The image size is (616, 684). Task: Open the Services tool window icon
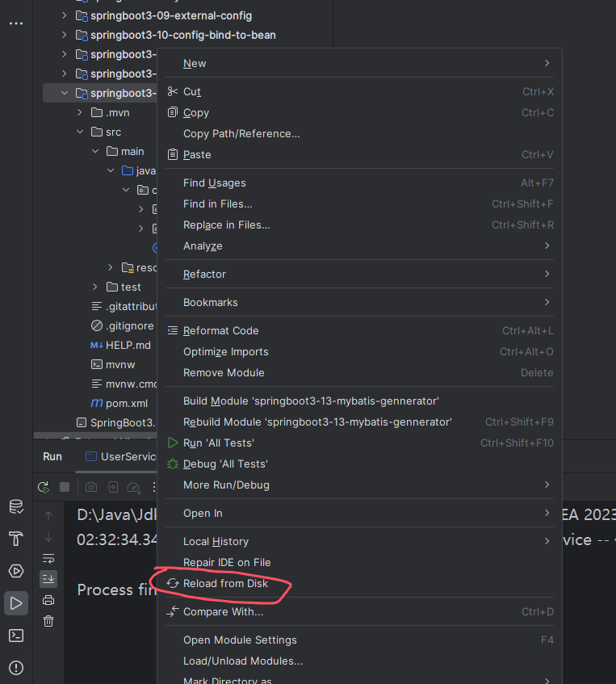pos(16,571)
